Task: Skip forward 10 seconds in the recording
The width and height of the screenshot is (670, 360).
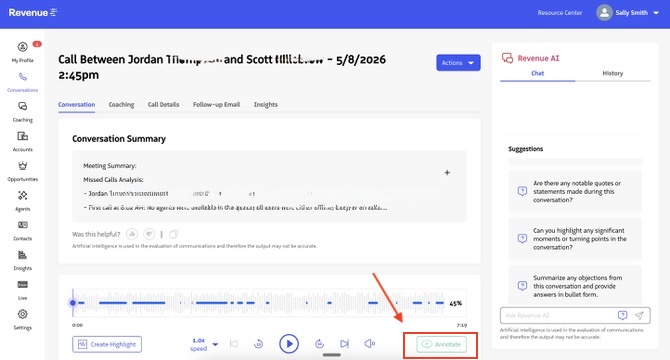Action: point(319,344)
